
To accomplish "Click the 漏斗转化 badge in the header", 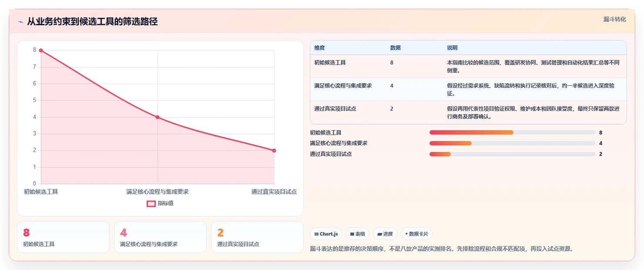I will point(615,19).
